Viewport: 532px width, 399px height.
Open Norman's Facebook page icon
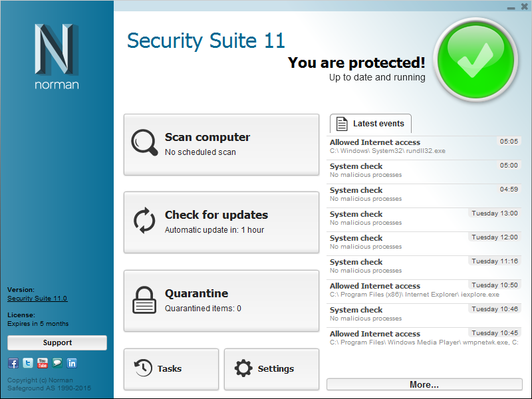point(13,363)
